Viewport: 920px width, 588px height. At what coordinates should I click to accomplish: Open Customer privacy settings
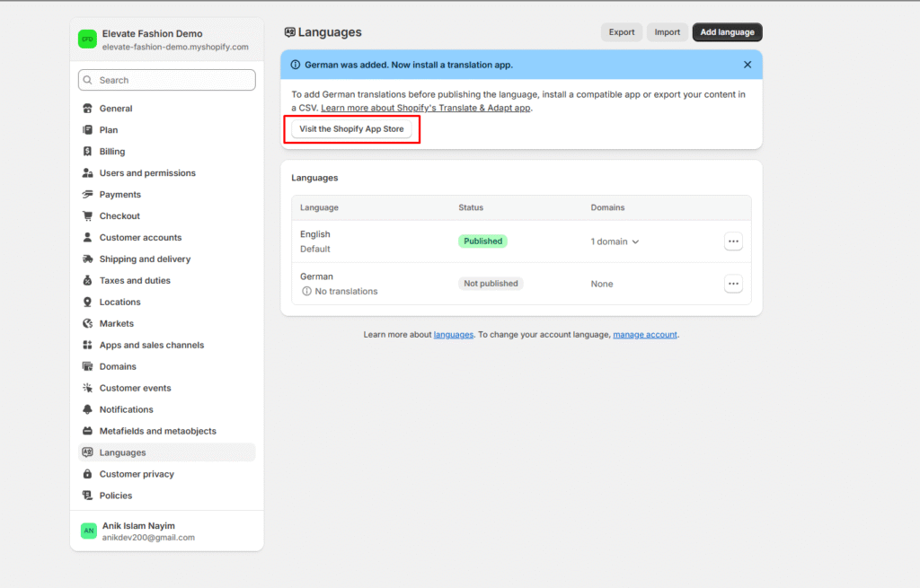(166, 474)
